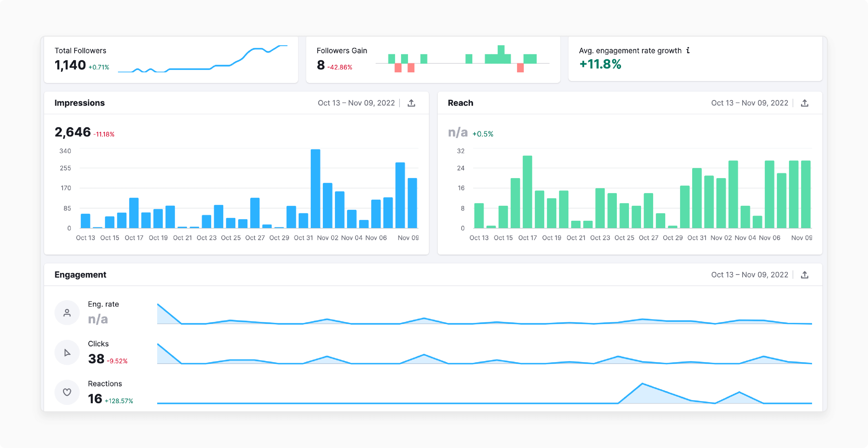The height and width of the screenshot is (448, 868).
Task: Select the Eng. rate profile icon
Action: click(x=67, y=313)
